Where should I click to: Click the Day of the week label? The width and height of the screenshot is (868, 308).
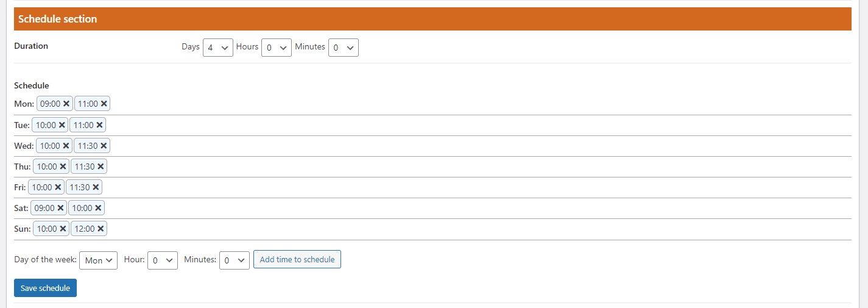(x=45, y=259)
